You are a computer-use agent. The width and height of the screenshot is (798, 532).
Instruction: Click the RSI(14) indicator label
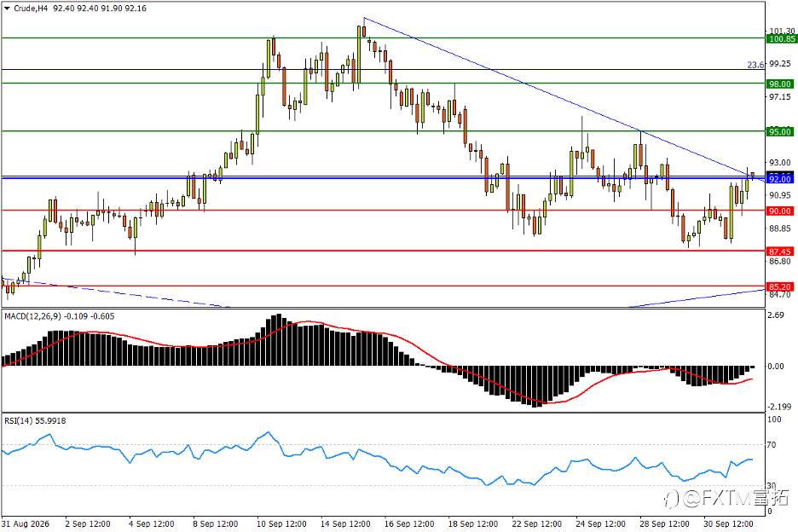coord(18,421)
